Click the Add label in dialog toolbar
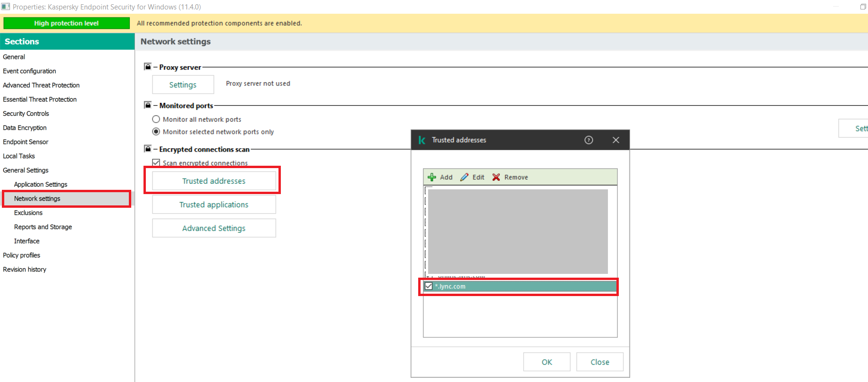Image resolution: width=868 pixels, height=382 pixels. click(x=446, y=177)
